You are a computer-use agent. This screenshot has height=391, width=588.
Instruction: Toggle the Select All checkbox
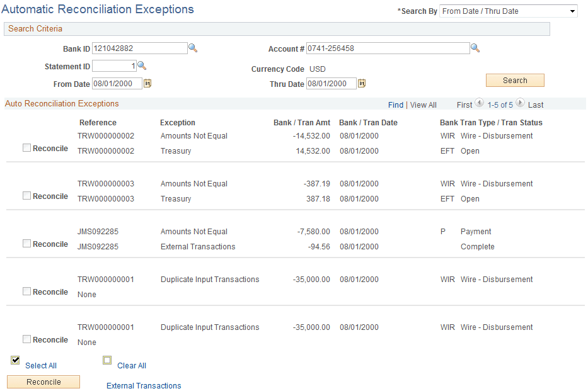coord(14,360)
